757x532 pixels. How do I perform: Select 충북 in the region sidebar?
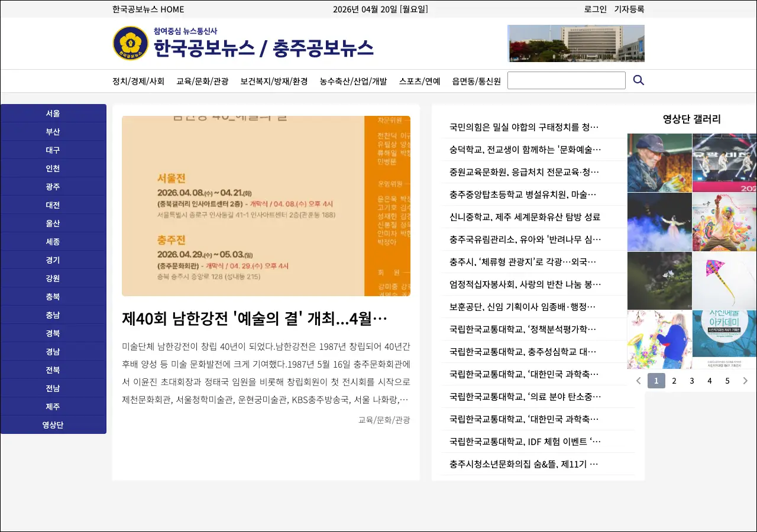[x=53, y=297]
